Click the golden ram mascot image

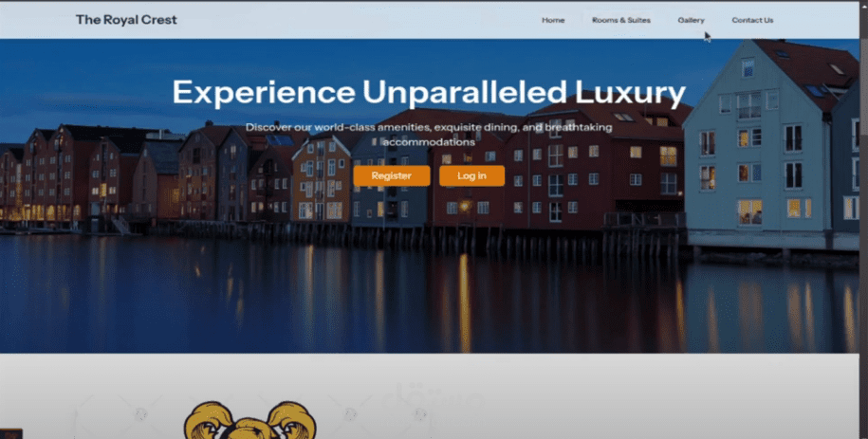(250, 420)
